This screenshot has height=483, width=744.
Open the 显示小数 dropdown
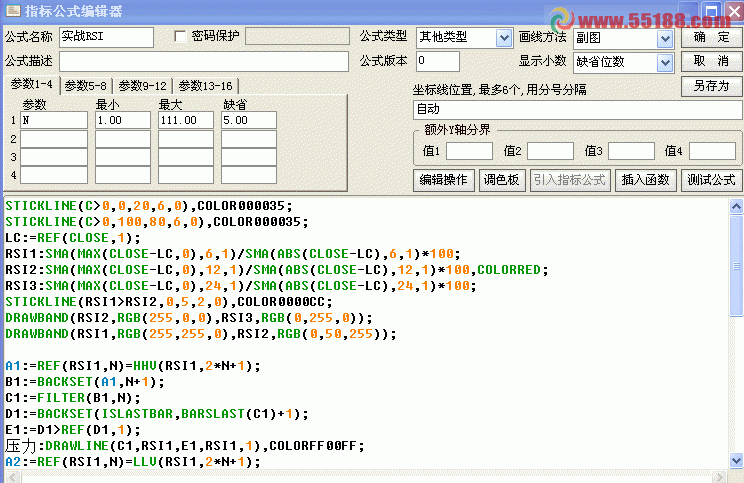pyautogui.click(x=665, y=63)
